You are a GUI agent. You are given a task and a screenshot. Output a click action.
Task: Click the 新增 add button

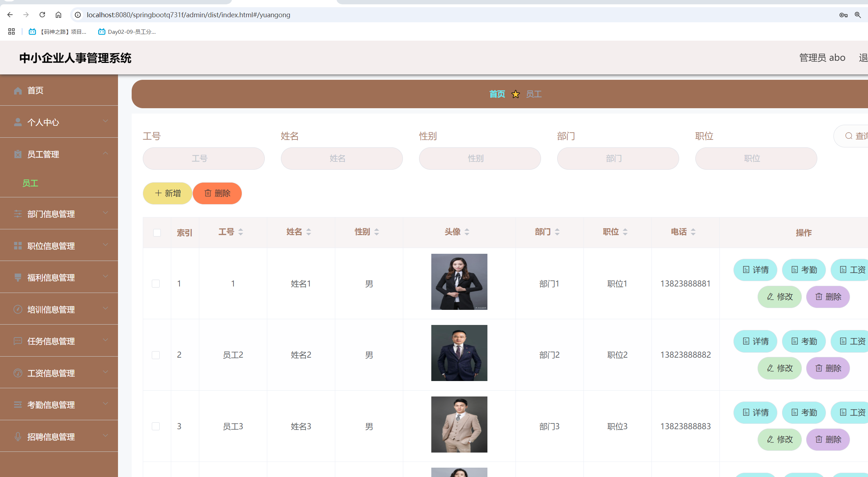click(167, 193)
